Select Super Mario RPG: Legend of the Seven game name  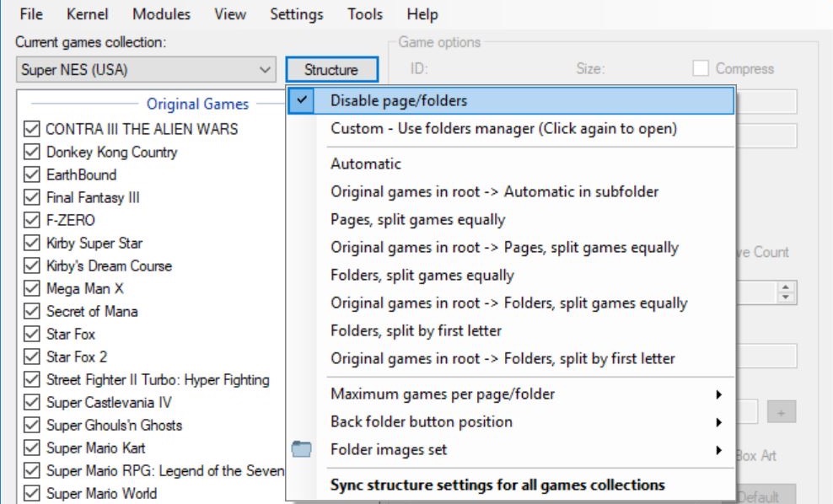click(x=165, y=470)
